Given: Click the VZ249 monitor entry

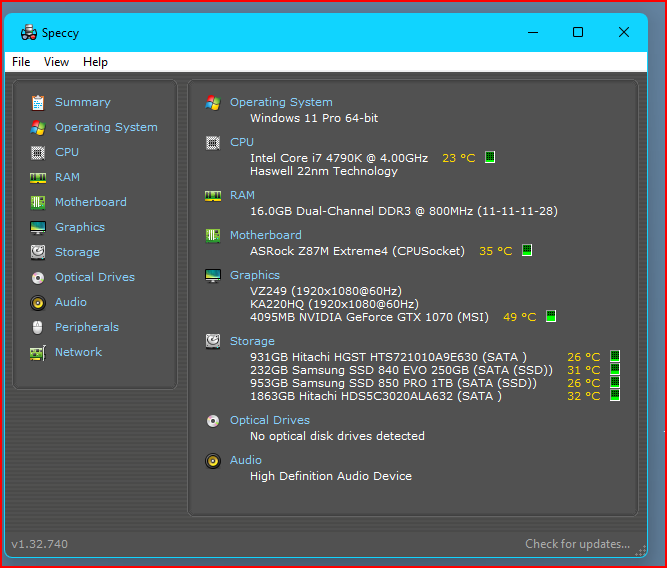Looking at the screenshot, I should click(326, 291).
